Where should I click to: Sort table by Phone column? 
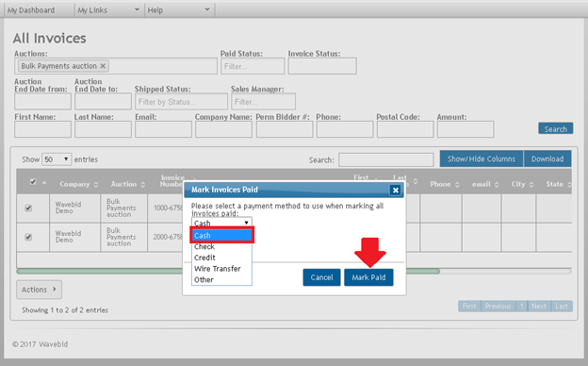click(445, 184)
